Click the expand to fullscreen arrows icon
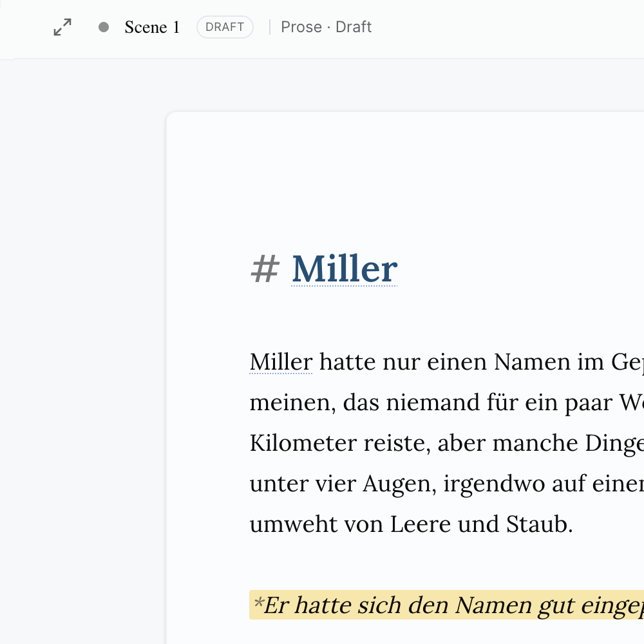Viewport: 644px width, 644px height. point(62,27)
